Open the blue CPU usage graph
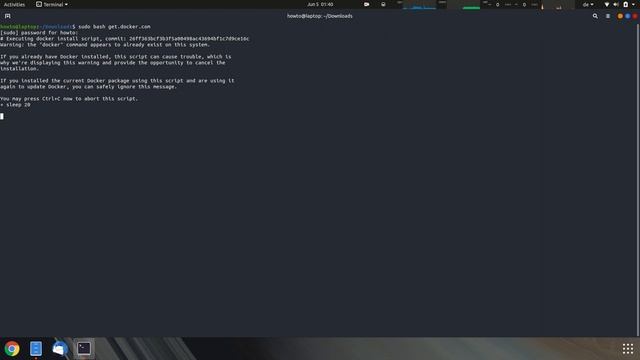Viewport: 640px width, 360px height. pyautogui.click(x=420, y=4)
